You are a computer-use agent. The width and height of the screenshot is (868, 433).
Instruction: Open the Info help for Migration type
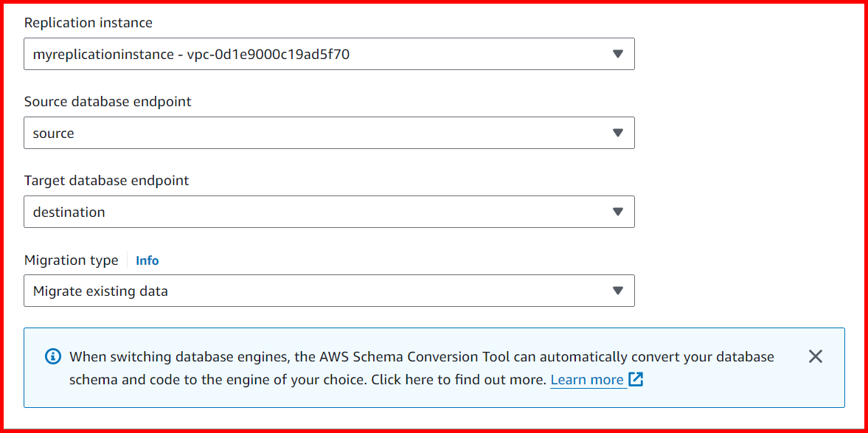tap(147, 260)
